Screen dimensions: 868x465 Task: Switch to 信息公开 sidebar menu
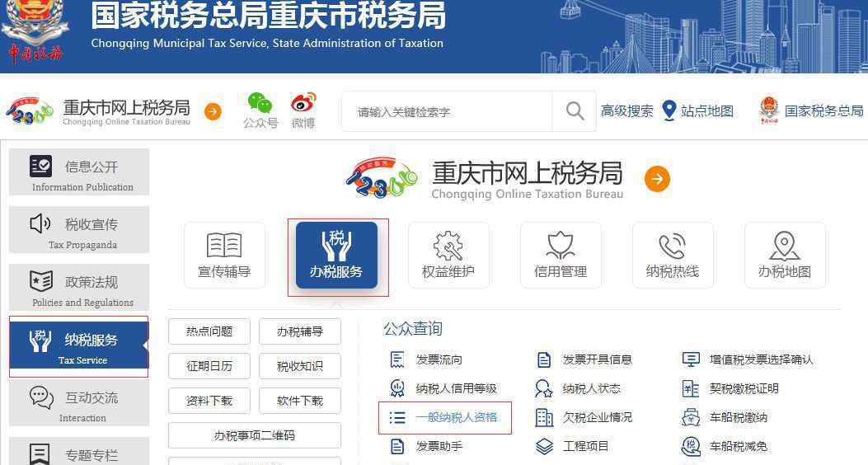pyautogui.click(x=79, y=172)
